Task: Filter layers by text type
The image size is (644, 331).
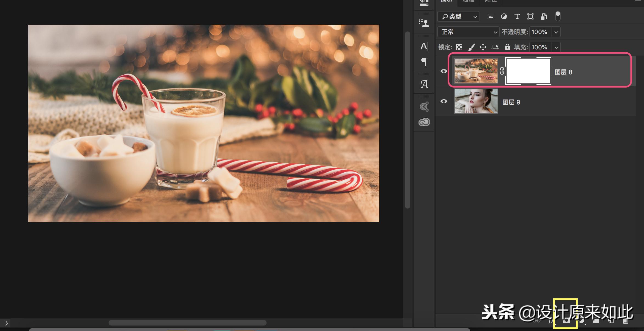Action: [517, 17]
